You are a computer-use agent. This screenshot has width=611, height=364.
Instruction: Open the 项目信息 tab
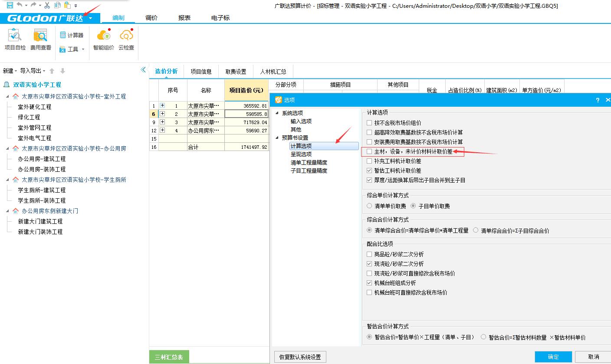[201, 72]
